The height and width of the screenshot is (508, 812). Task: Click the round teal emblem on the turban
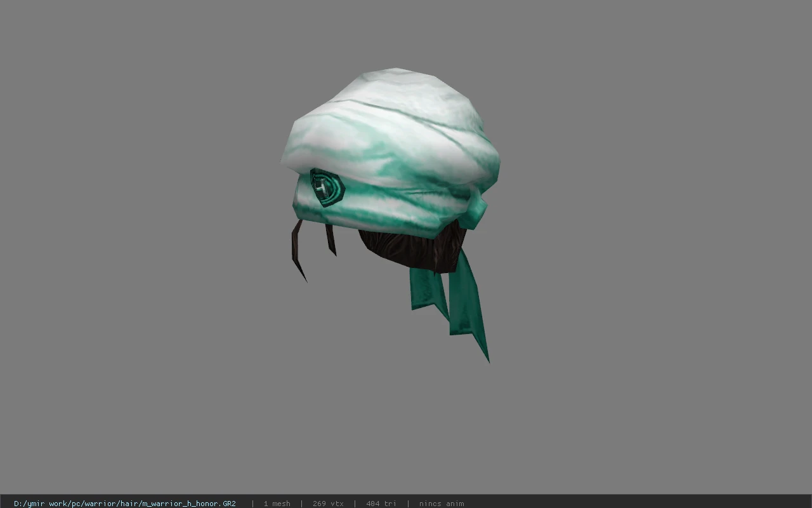coord(326,187)
